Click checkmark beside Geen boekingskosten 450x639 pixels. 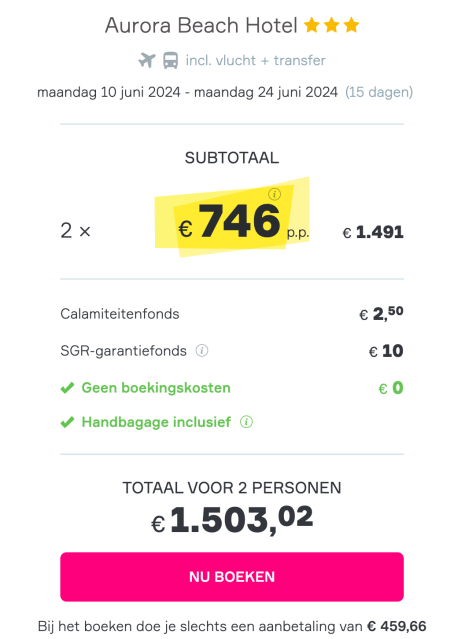point(67,388)
